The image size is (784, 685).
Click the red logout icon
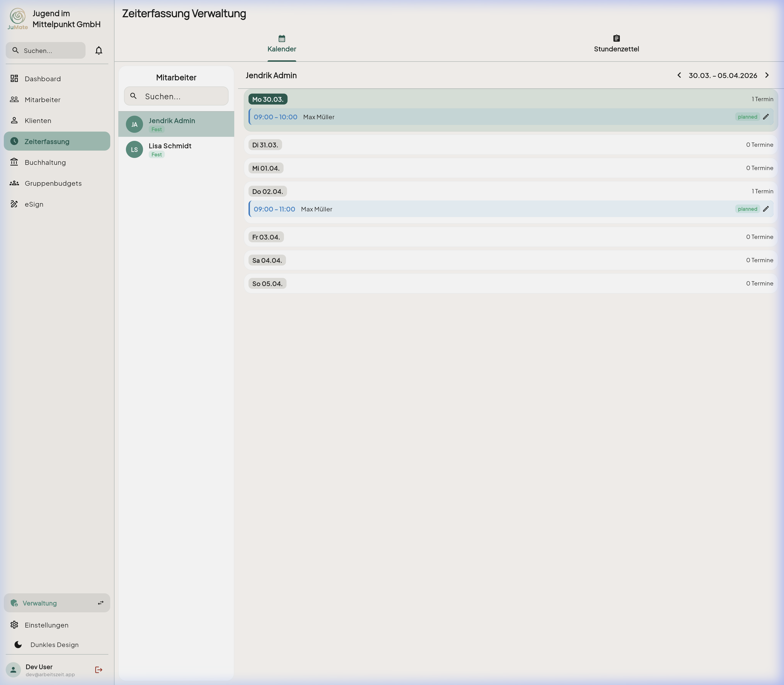click(x=99, y=669)
